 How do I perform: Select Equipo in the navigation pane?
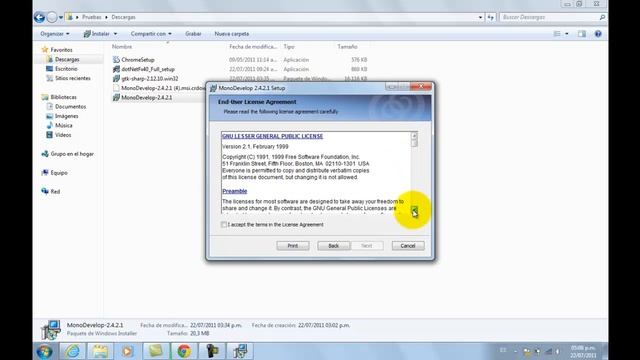point(59,173)
